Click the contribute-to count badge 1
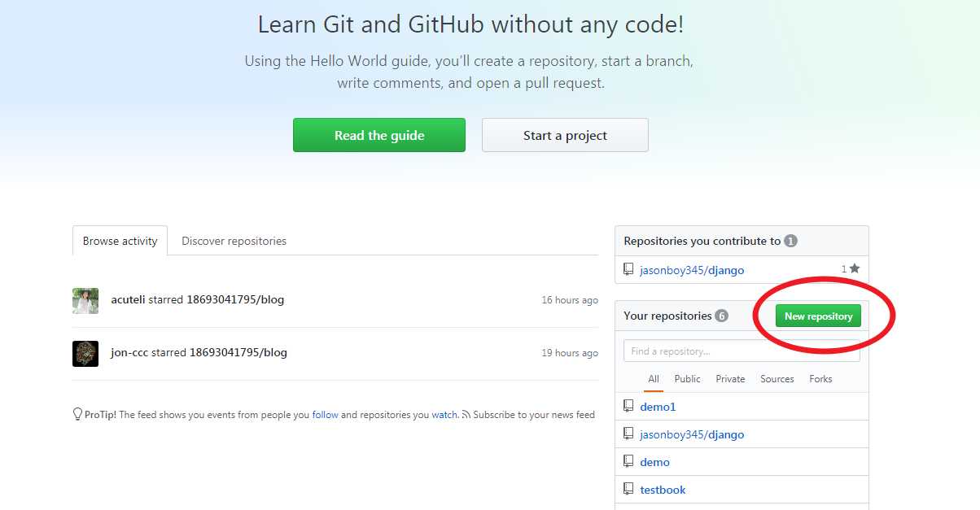This screenshot has width=980, height=510. tap(790, 241)
